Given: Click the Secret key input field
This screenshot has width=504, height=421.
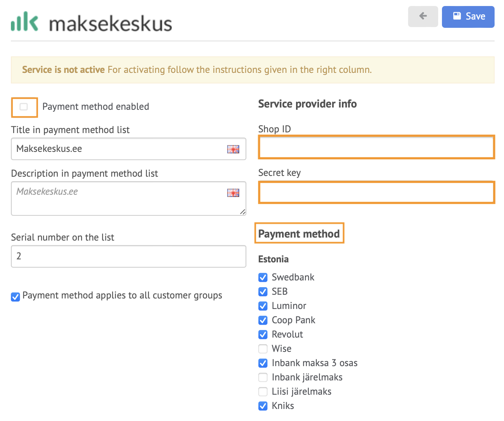Looking at the screenshot, I should pos(376,192).
